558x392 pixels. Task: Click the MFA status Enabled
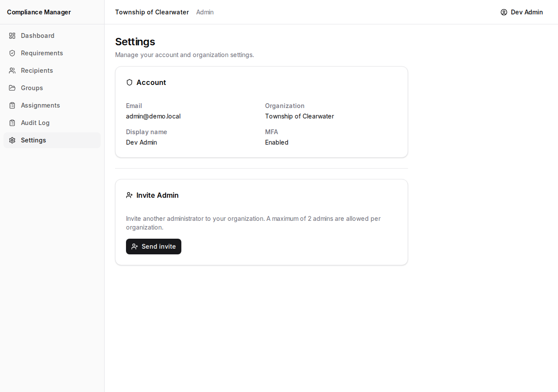point(277,142)
